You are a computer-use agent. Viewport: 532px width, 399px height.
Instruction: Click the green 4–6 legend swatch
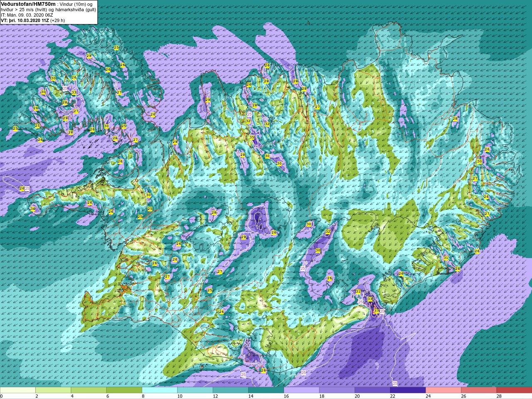[x=89, y=390]
